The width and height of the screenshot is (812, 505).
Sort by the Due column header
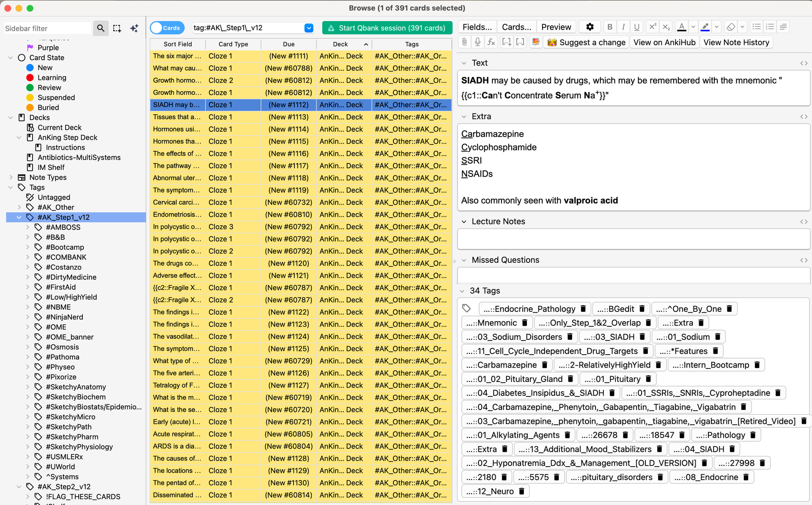coord(288,44)
